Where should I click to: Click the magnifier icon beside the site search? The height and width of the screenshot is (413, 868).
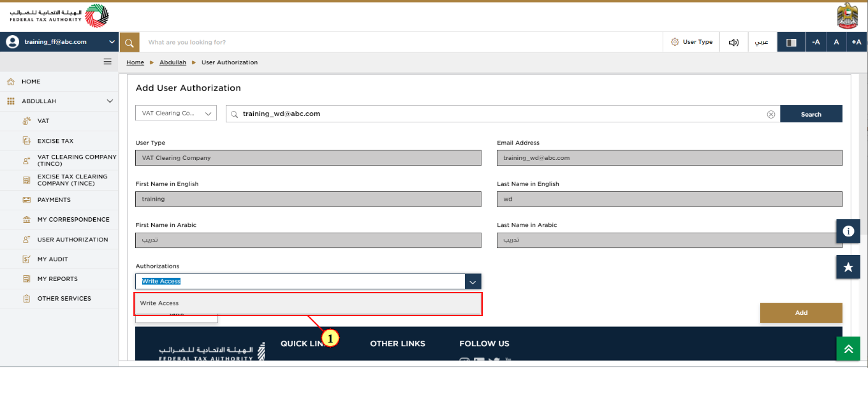(129, 43)
